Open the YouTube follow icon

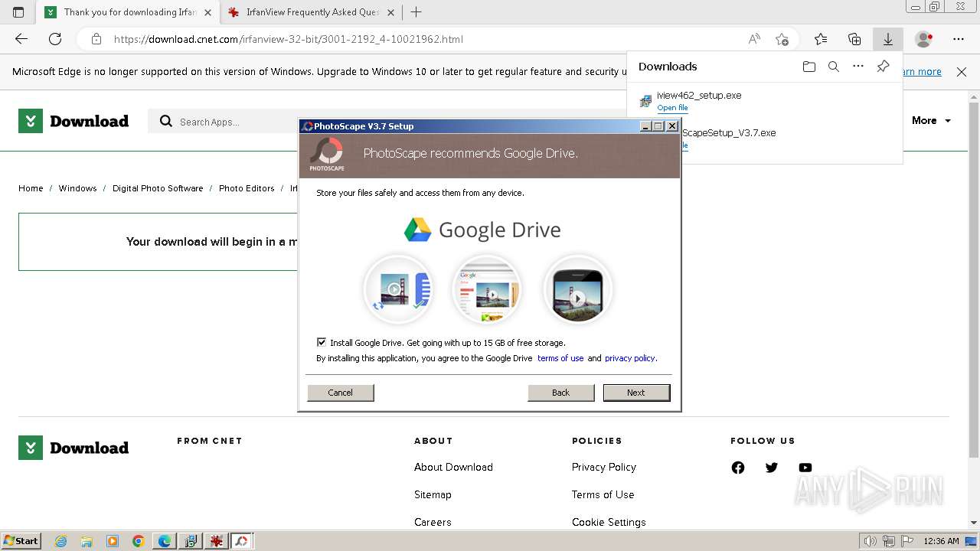[x=805, y=468]
